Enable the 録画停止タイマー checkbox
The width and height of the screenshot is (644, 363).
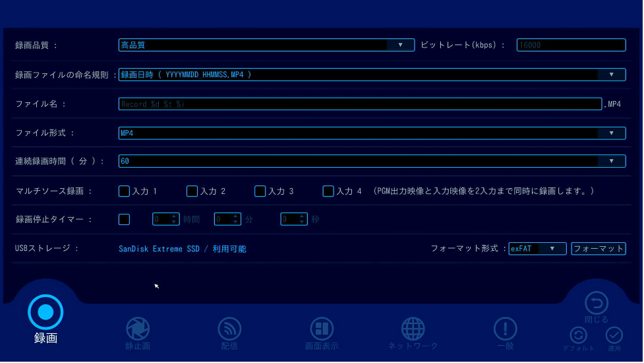click(124, 220)
